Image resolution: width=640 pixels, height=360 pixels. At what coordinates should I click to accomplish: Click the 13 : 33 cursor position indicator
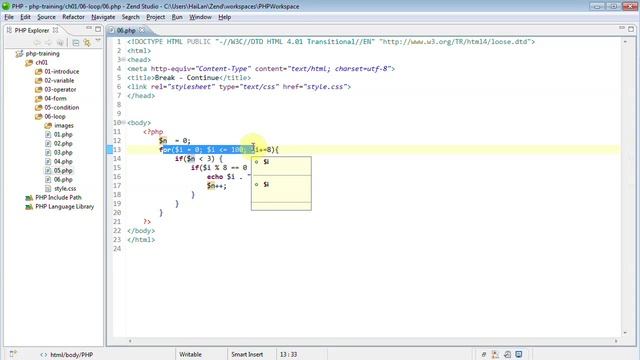288,354
